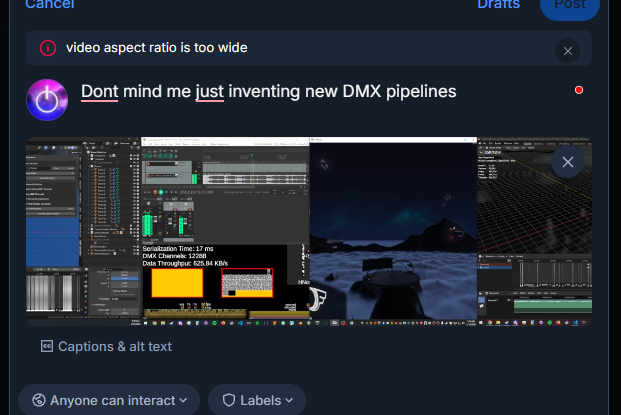Viewport: 621px width, 415px height.
Task: Click the power-symbol profile avatar
Action: coord(46,99)
